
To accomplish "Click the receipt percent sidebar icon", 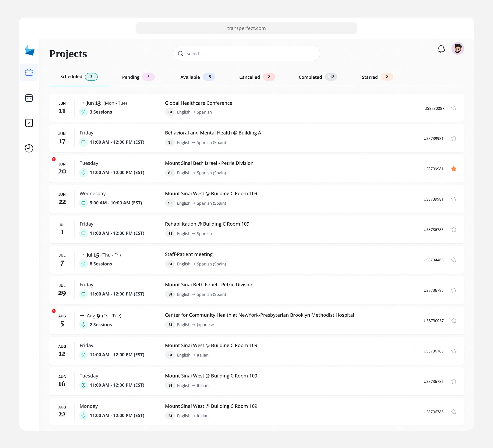I will click(x=29, y=123).
